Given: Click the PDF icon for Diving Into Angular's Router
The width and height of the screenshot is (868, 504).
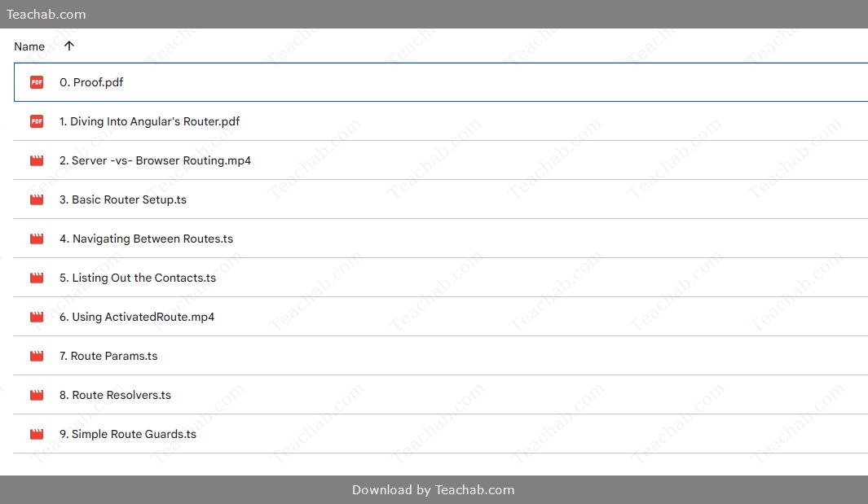Looking at the screenshot, I should click(37, 121).
